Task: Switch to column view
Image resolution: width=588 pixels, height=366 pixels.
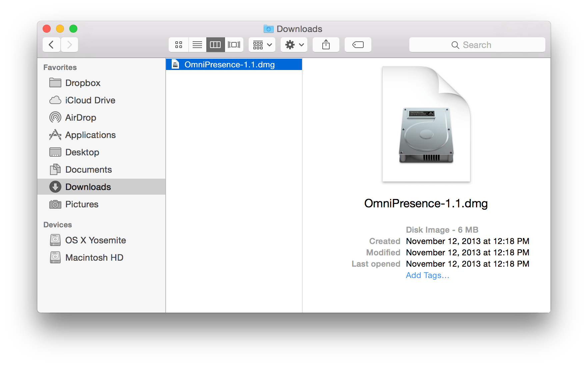Action: click(215, 45)
